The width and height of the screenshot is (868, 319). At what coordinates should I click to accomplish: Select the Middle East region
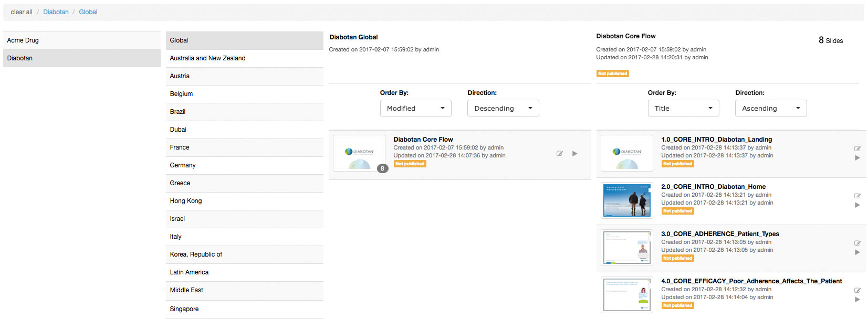click(245, 290)
